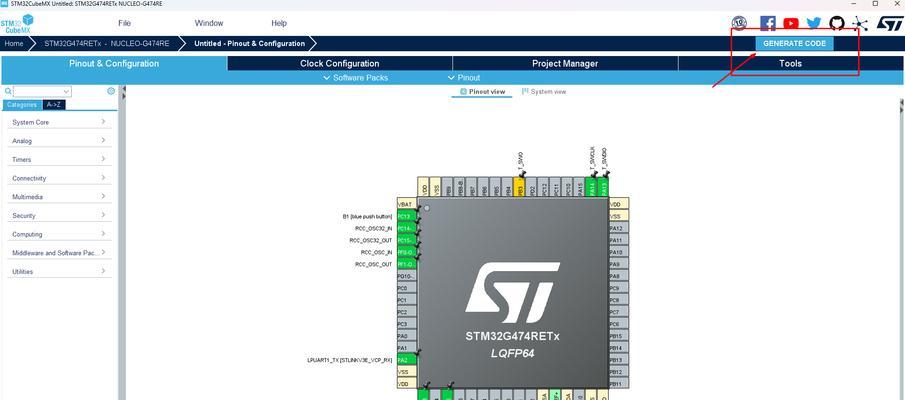Screen dimensions: 905x400
Task: Select Pinout & Configuration tab
Action: click(x=114, y=63)
